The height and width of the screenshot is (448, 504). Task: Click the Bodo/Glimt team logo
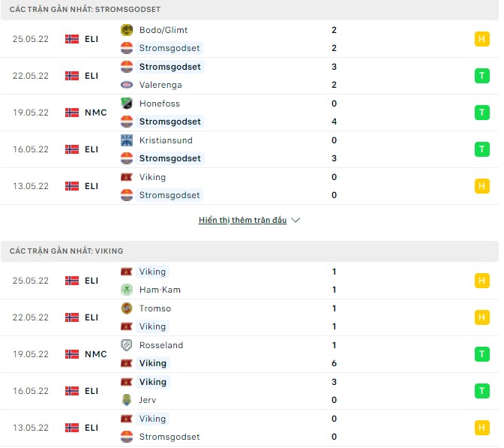(x=126, y=30)
